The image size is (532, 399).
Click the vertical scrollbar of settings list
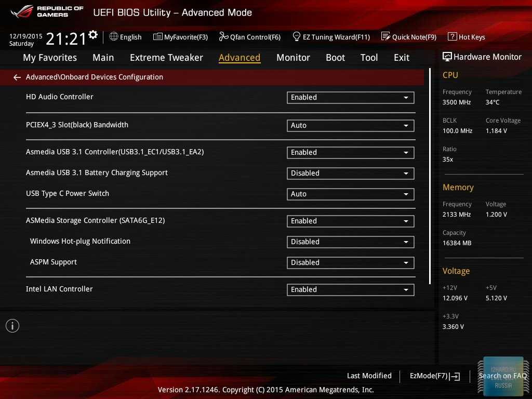coord(430,177)
